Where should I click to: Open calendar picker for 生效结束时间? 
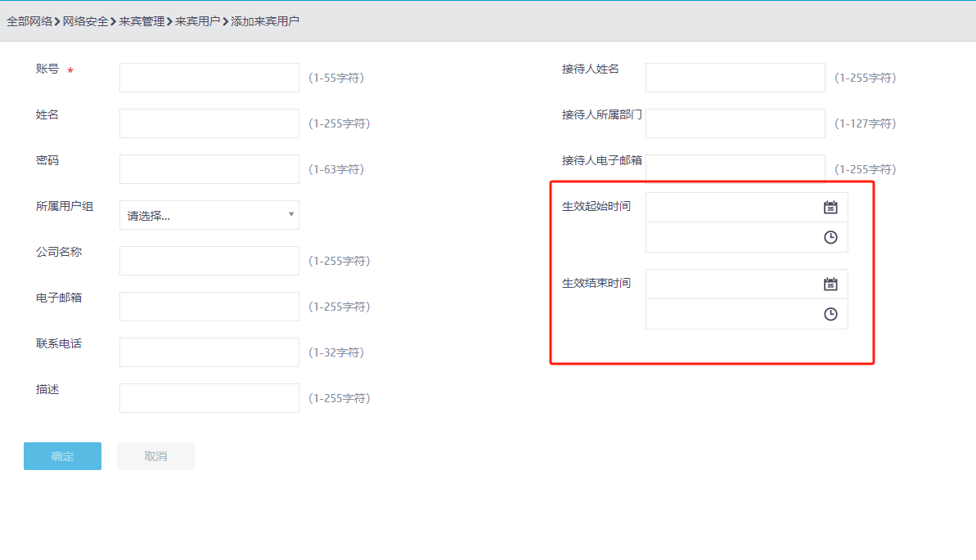click(830, 284)
